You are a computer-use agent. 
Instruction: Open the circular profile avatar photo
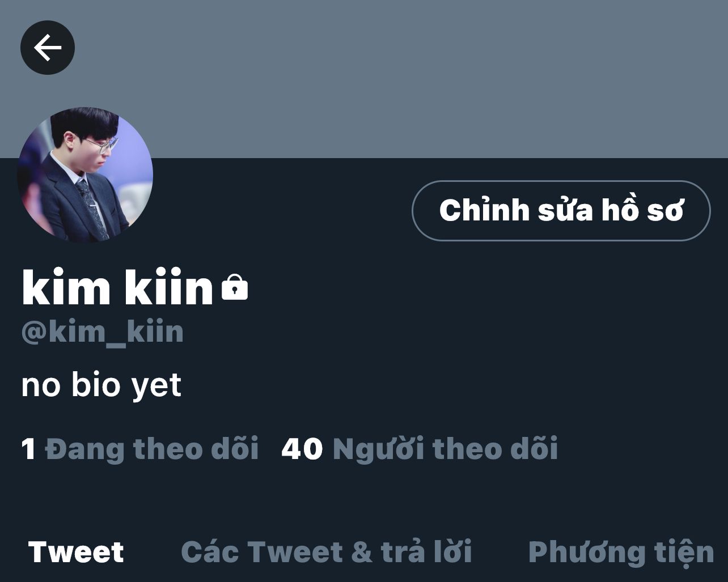[x=85, y=175]
